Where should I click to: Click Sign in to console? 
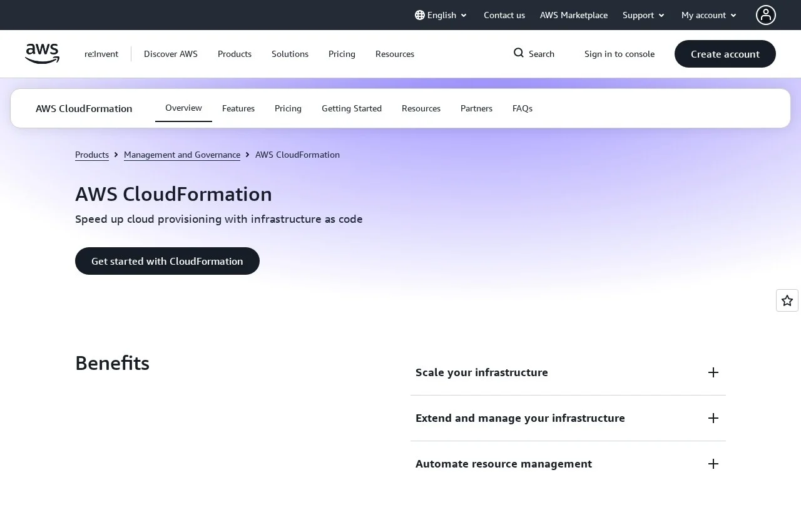[620, 54]
